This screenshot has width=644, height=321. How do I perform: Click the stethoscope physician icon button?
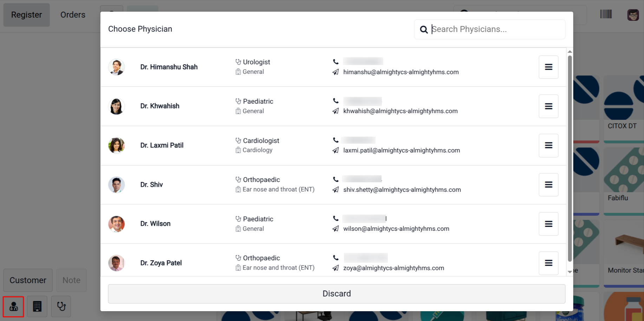pos(61,307)
